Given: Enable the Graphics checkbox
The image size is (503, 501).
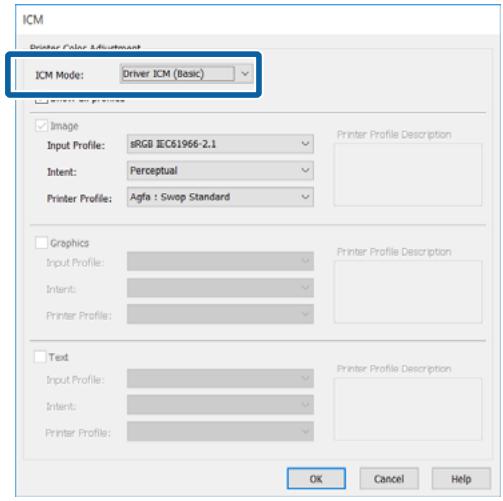Looking at the screenshot, I should 41,243.
